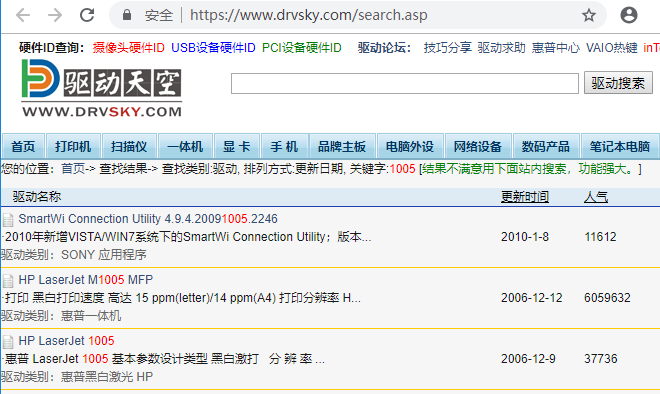Click the date 2006-12-9
The height and width of the screenshot is (394, 660).
[x=528, y=359]
